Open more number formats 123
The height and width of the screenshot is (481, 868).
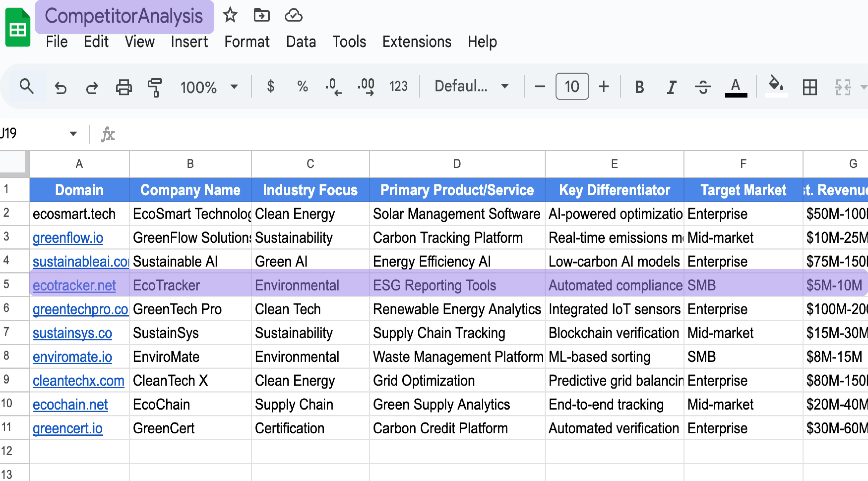398,86
